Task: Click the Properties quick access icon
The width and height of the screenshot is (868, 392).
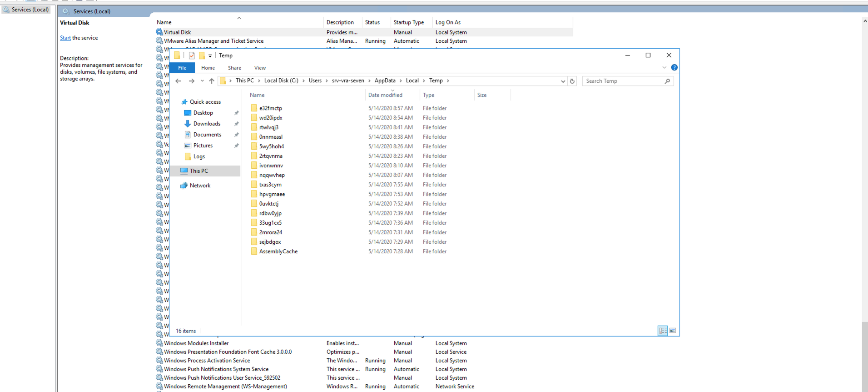Action: coord(192,55)
